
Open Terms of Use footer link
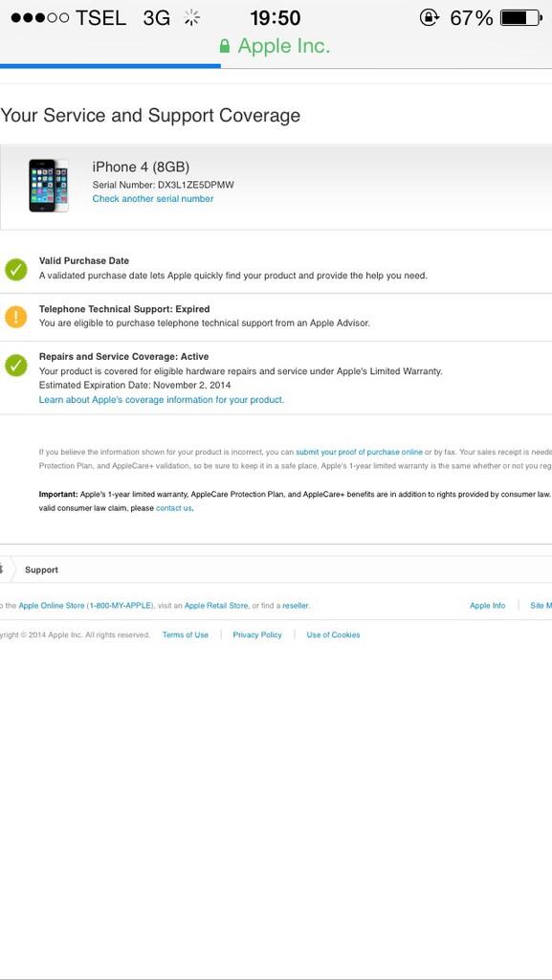(186, 635)
